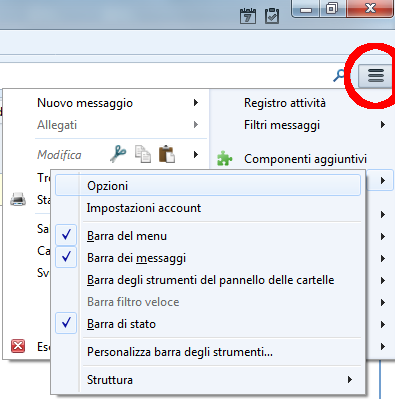Click the green puzzle add-ons icon

224,158
